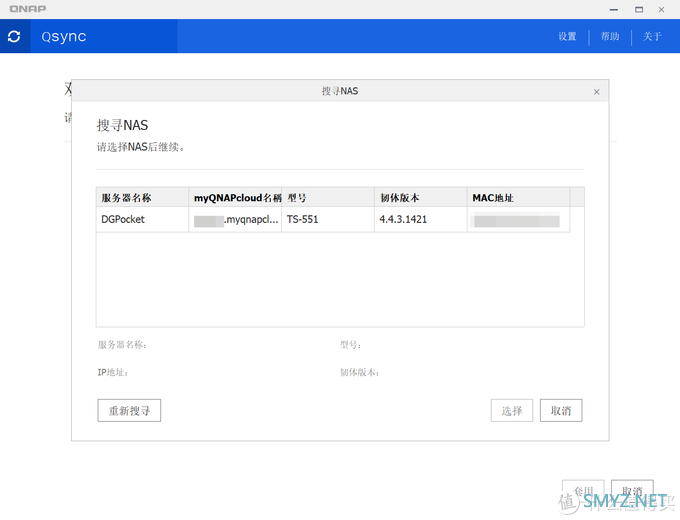Open 关于 about menu
The width and height of the screenshot is (680, 520).
[x=652, y=36]
